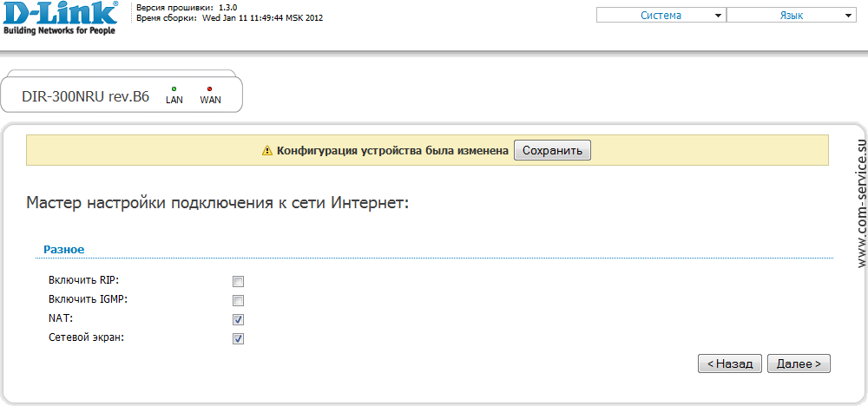Screen dimensions: 868x406
Task: Click the red WAN status indicator
Action: (209, 88)
